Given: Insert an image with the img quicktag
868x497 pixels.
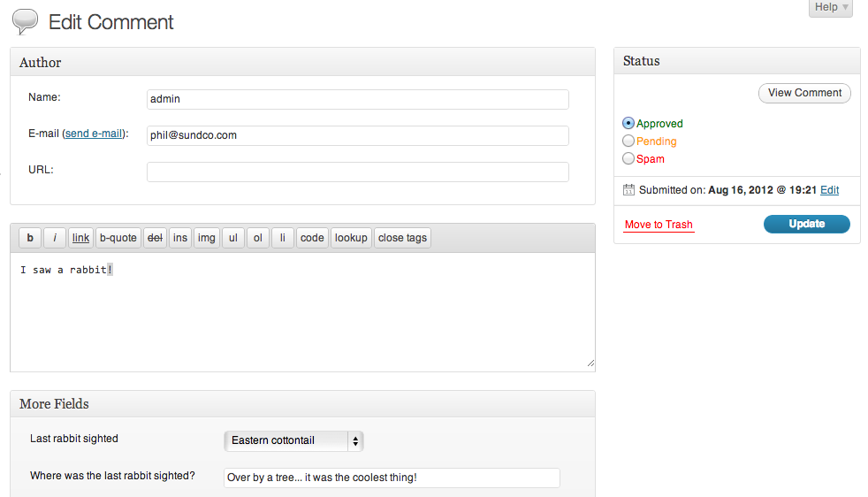Looking at the screenshot, I should coord(207,238).
